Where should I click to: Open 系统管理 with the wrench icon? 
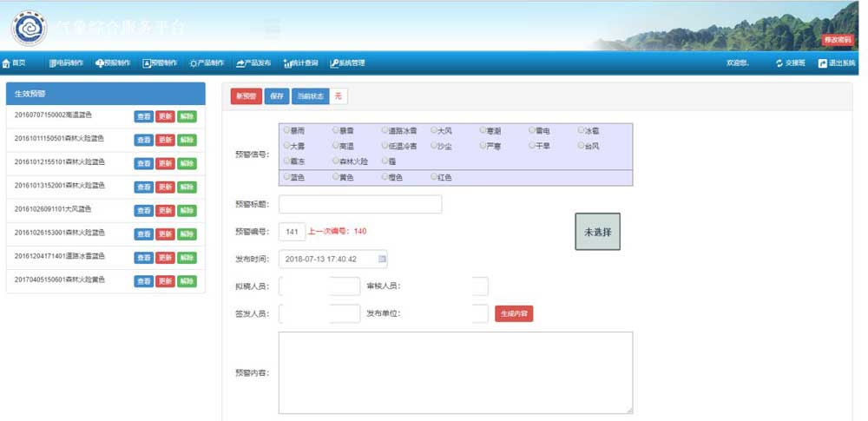click(334, 63)
